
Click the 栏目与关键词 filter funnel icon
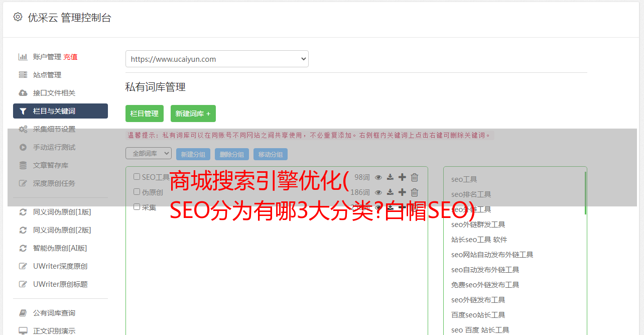(x=23, y=111)
